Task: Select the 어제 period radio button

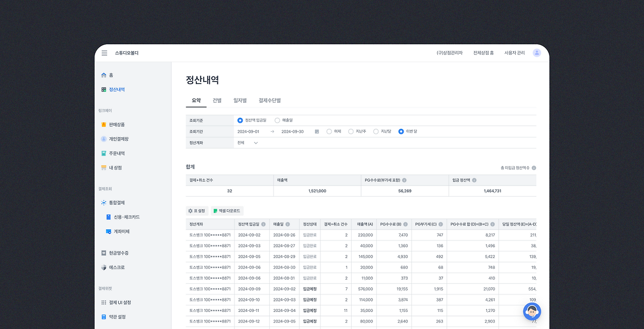Action: pyautogui.click(x=329, y=131)
